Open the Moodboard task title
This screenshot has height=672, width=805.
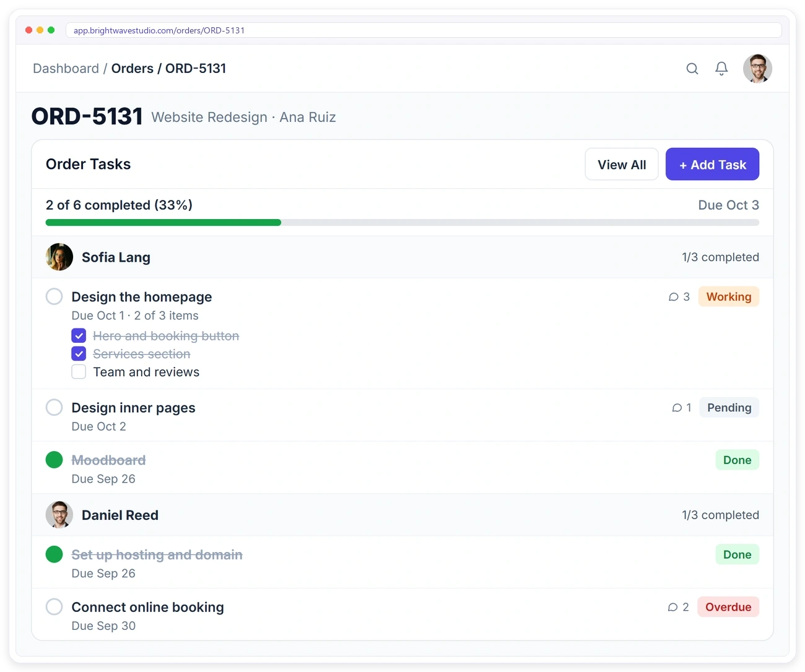109,460
